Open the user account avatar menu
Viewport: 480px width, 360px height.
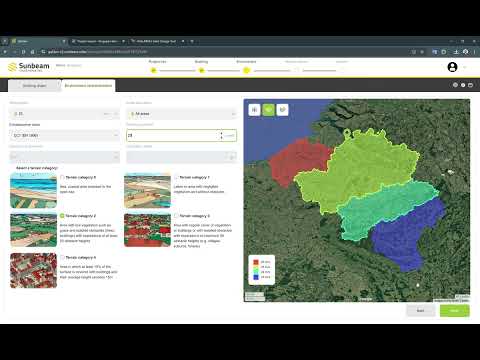(x=452, y=67)
